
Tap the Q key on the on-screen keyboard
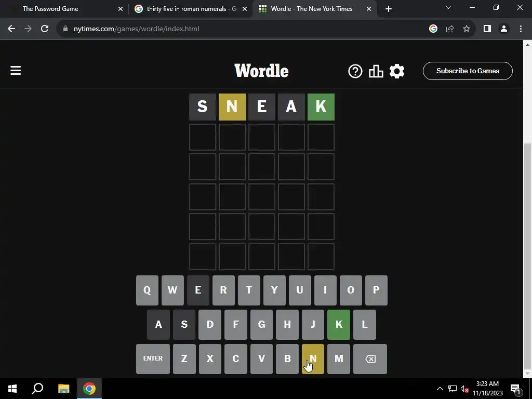(147, 290)
